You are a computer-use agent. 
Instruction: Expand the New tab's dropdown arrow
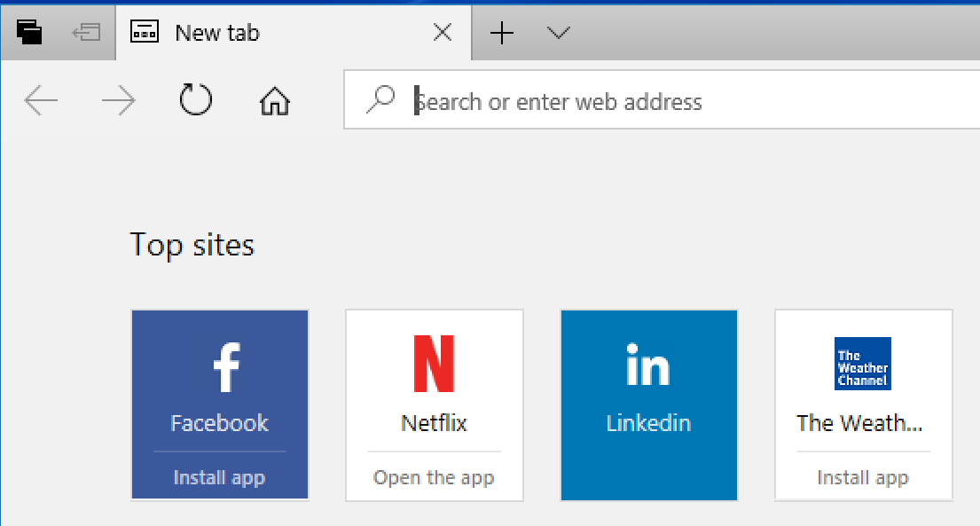(x=558, y=33)
